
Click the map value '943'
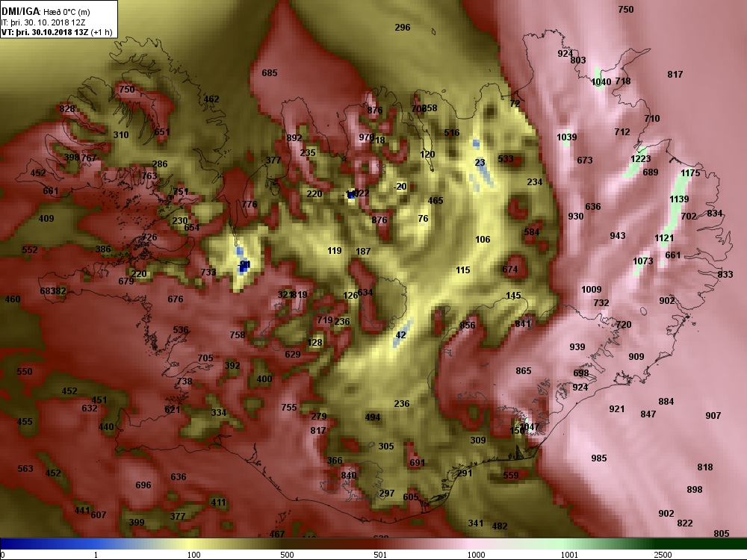point(618,236)
